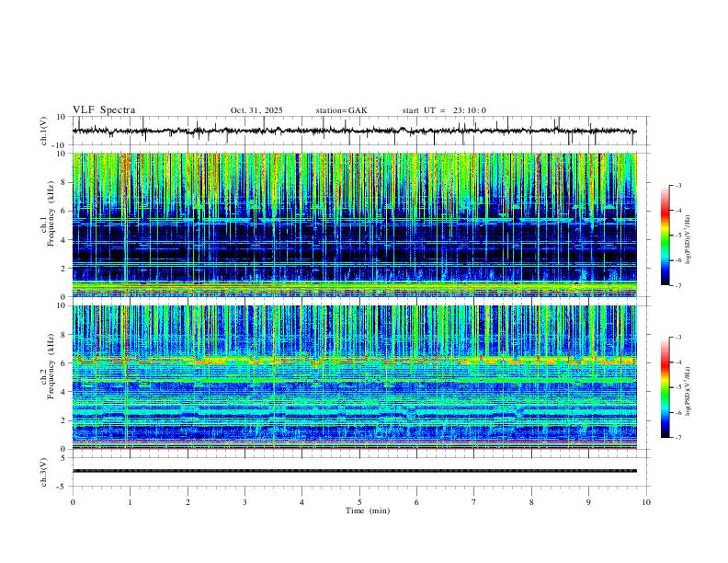This screenshot has width=728, height=563.
Task: Click the 8 kHz tick on ch.2 frequency axis
Action: [63, 335]
